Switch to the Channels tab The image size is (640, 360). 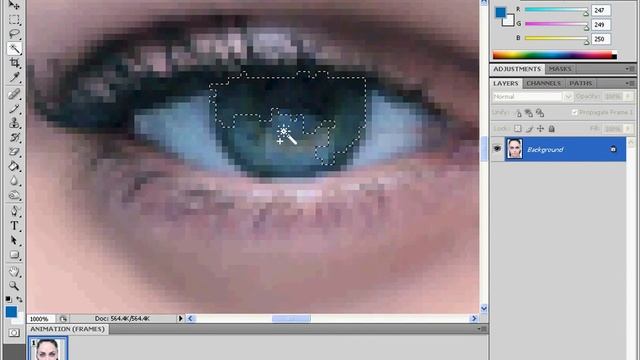click(x=543, y=83)
